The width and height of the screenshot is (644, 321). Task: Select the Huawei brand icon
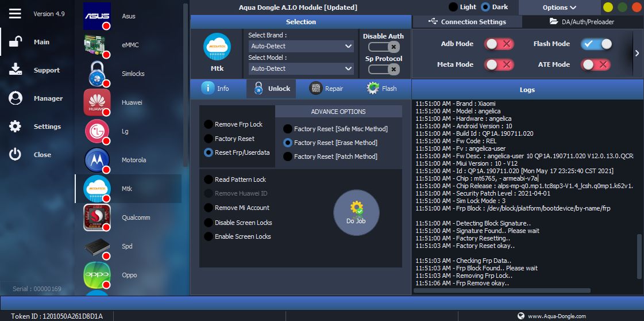click(97, 102)
